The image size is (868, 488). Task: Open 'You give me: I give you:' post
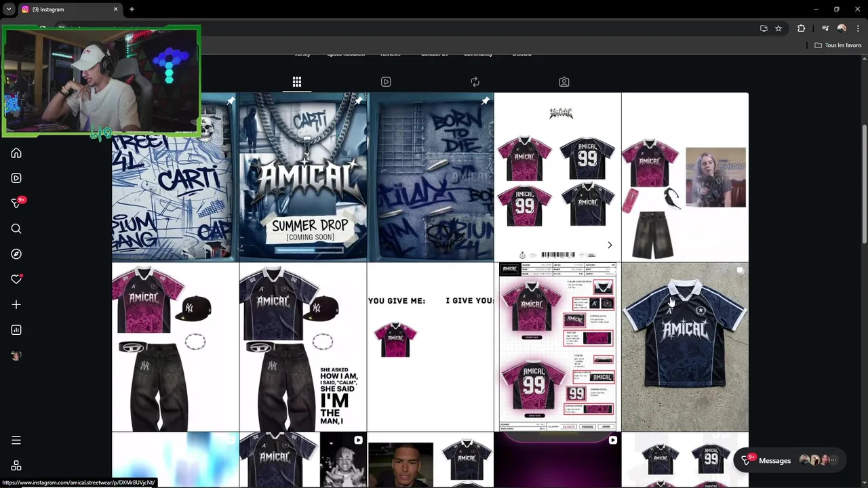(x=431, y=347)
